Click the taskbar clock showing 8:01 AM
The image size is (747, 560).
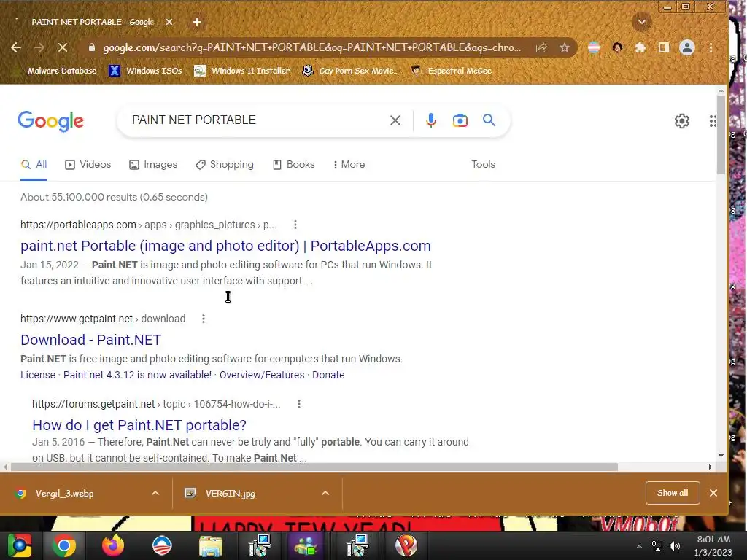point(713,545)
